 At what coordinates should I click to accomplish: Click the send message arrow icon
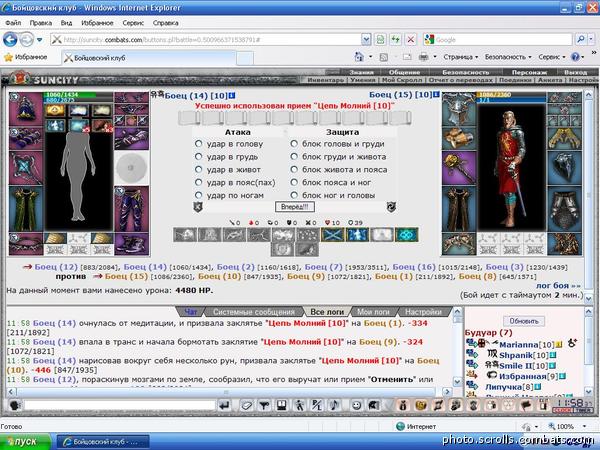(x=225, y=405)
